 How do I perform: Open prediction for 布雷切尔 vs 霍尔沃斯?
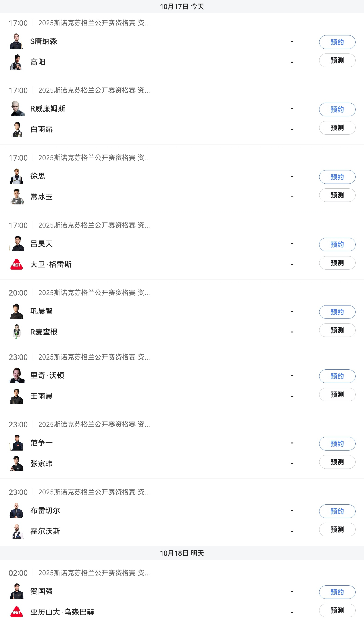[337, 529]
